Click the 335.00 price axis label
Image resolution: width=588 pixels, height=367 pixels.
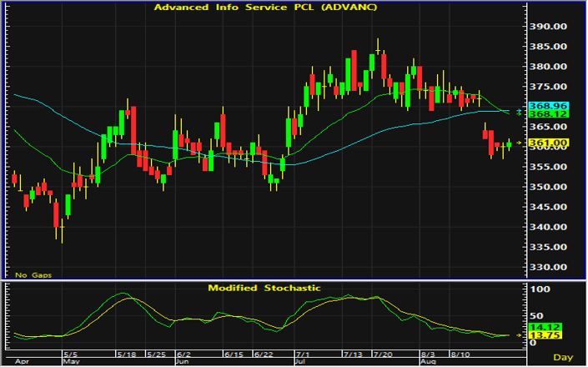[x=548, y=247]
